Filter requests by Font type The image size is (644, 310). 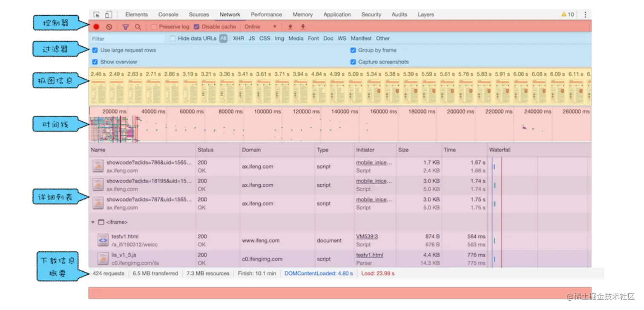313,38
